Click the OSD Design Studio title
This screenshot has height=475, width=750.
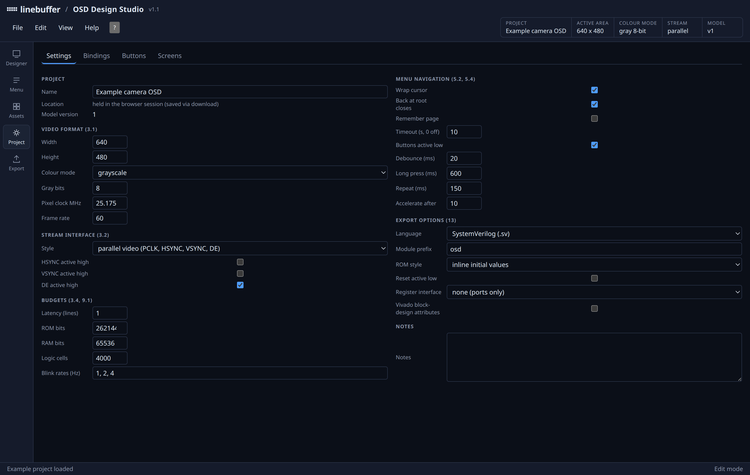(108, 9)
